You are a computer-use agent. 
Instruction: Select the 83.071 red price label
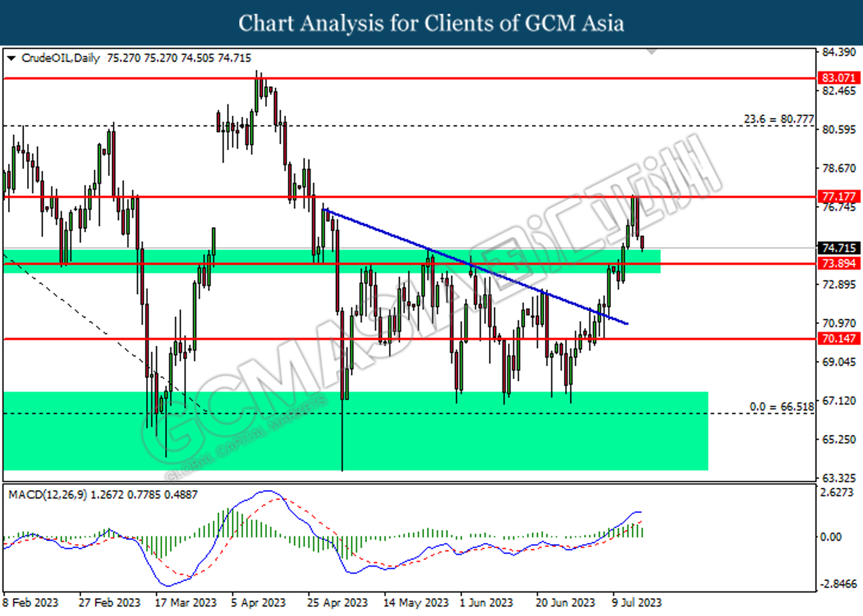coord(839,78)
